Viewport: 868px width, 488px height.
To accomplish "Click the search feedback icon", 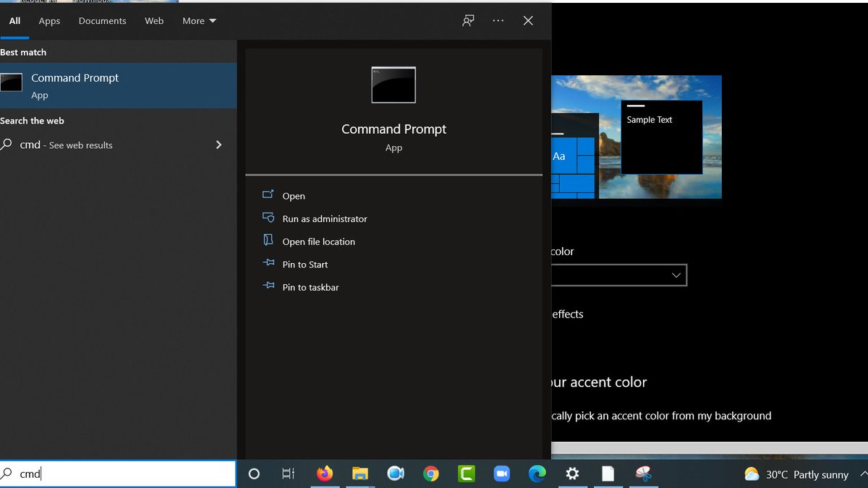I will [469, 21].
